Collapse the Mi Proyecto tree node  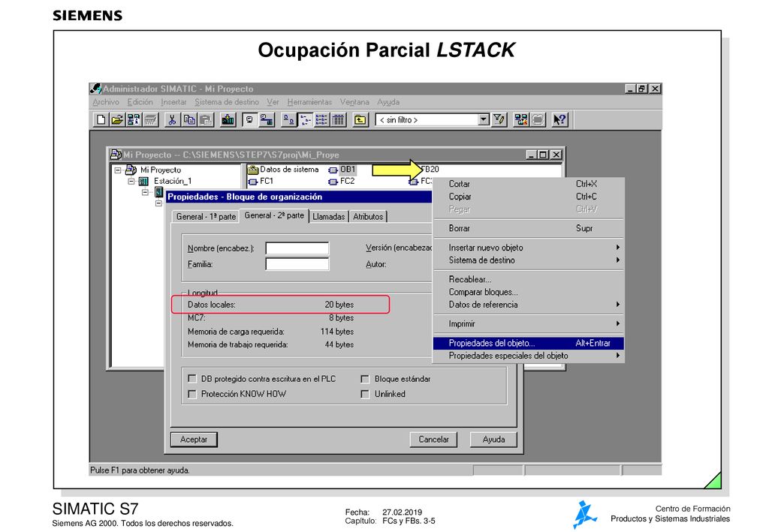point(118,170)
